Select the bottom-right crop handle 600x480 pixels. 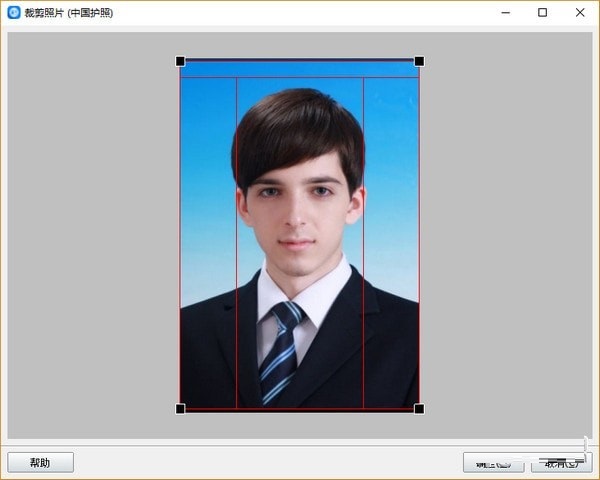pyautogui.click(x=419, y=408)
